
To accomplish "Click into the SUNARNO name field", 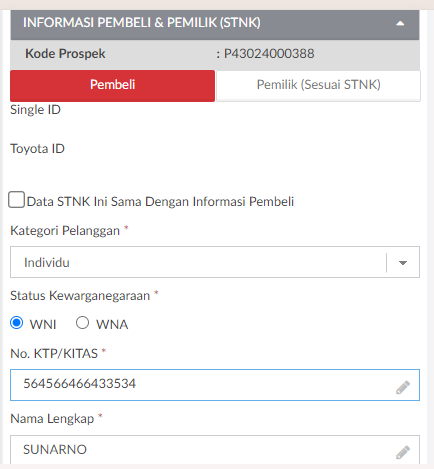I will click(x=215, y=449).
